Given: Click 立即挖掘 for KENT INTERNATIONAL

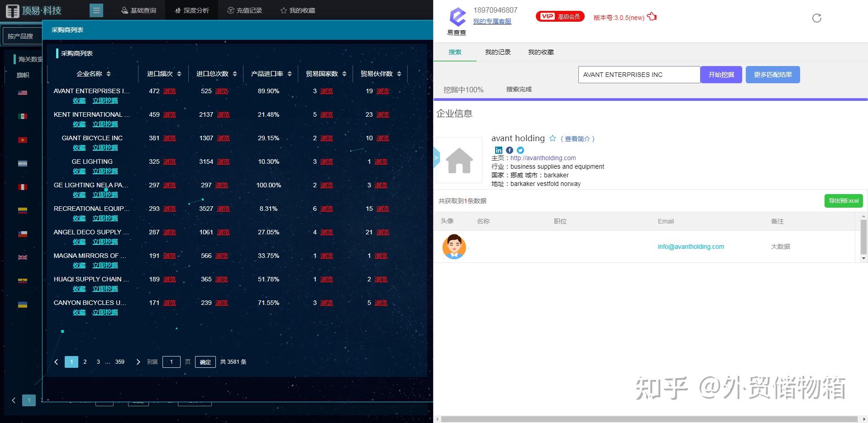Looking at the screenshot, I should point(105,124).
